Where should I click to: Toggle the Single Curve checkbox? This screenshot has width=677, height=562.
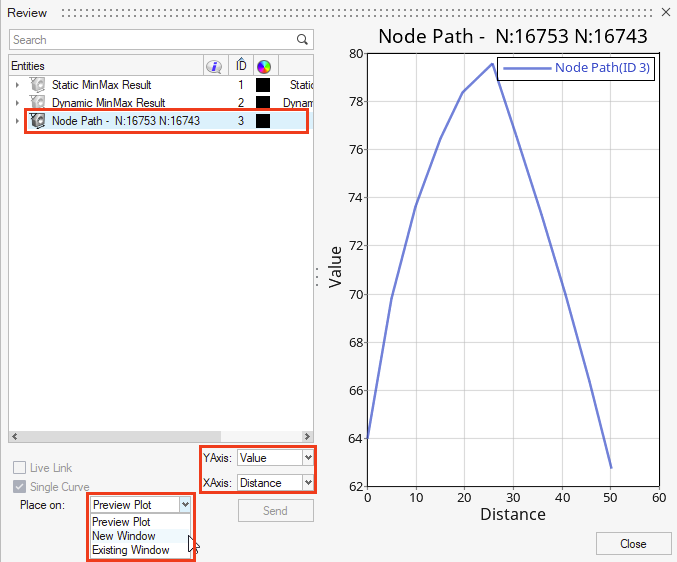(x=19, y=487)
